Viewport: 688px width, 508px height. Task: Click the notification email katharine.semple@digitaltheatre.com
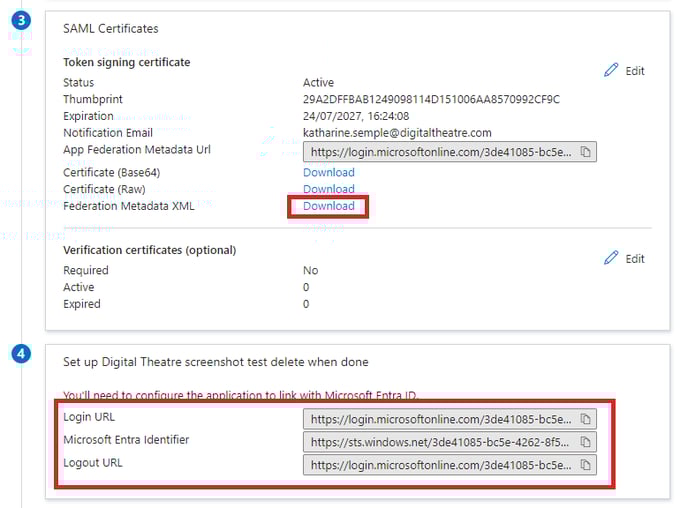click(x=397, y=132)
